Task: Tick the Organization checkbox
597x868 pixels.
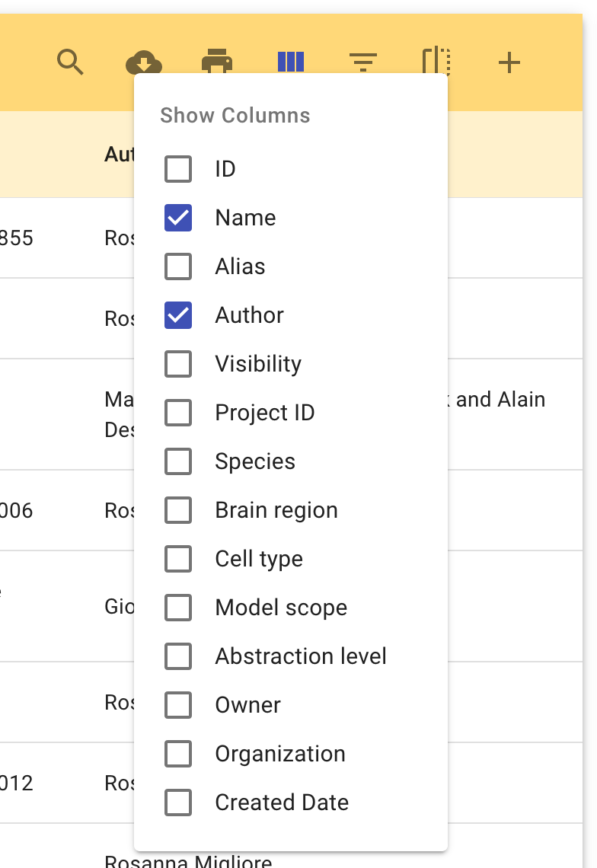Action: click(178, 754)
